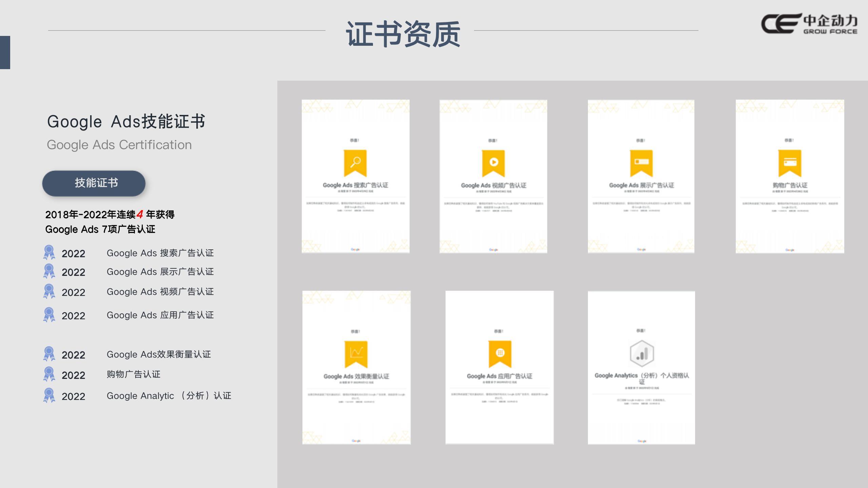Click the ribbon medal beside 应用广告认证
868x488 pixels.
point(49,315)
